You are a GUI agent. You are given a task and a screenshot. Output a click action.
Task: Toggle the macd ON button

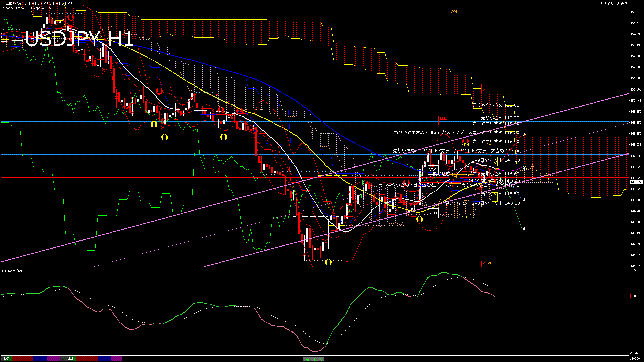313,359
